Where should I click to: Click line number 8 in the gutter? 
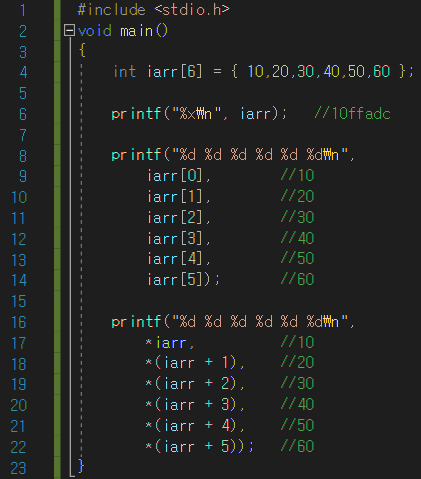point(23,156)
